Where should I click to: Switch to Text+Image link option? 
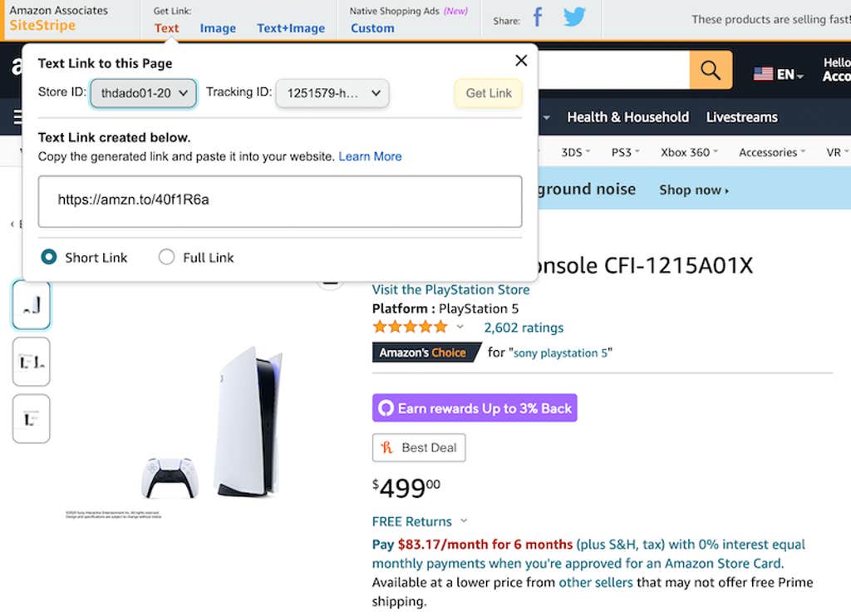pyautogui.click(x=291, y=28)
